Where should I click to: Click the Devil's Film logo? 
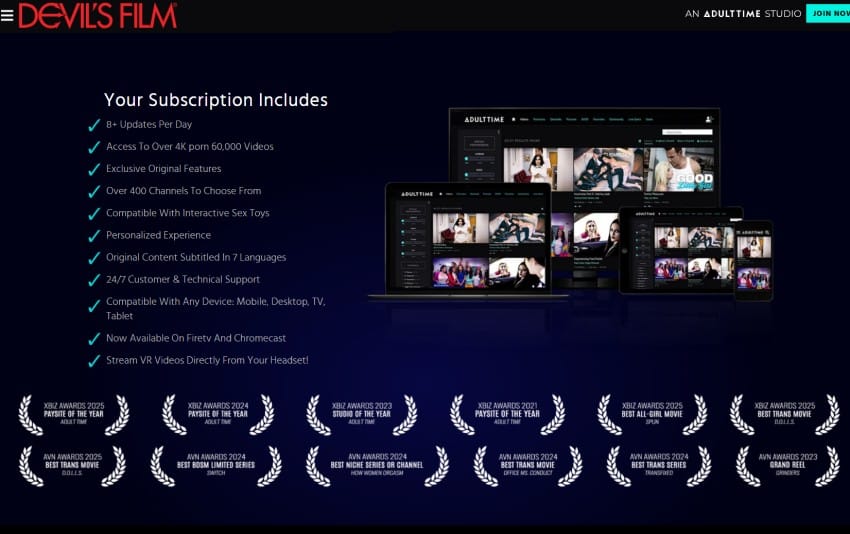[x=98, y=15]
